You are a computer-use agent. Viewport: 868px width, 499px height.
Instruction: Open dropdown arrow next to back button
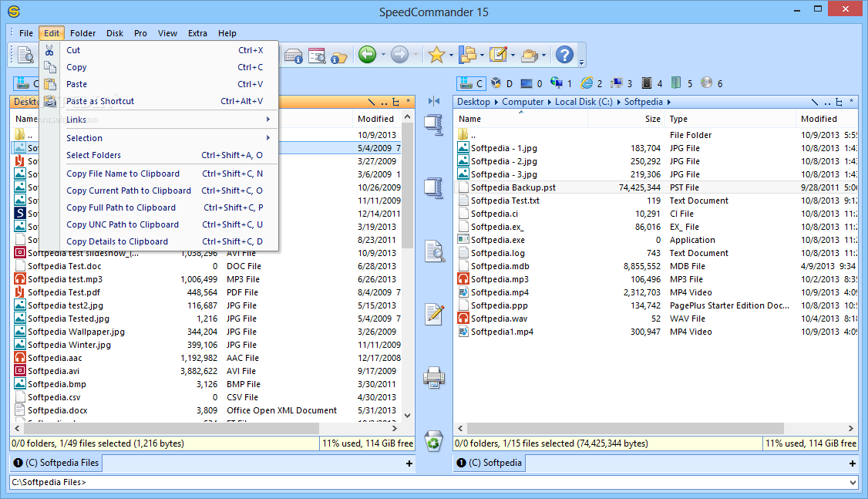point(382,56)
